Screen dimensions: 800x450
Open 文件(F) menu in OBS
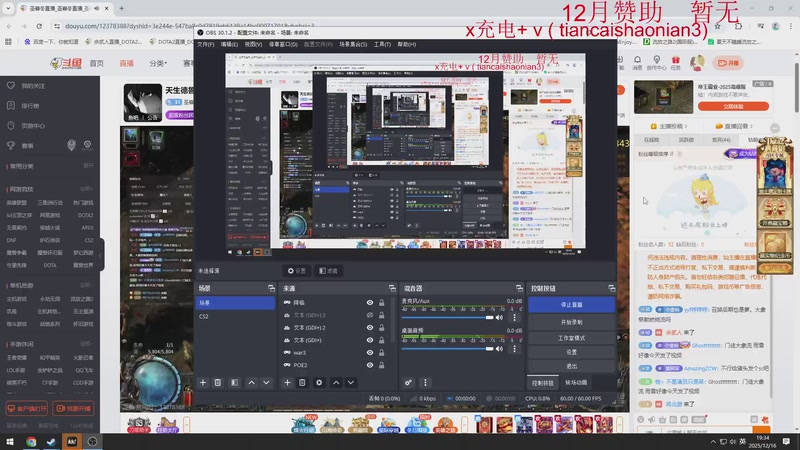(206, 44)
